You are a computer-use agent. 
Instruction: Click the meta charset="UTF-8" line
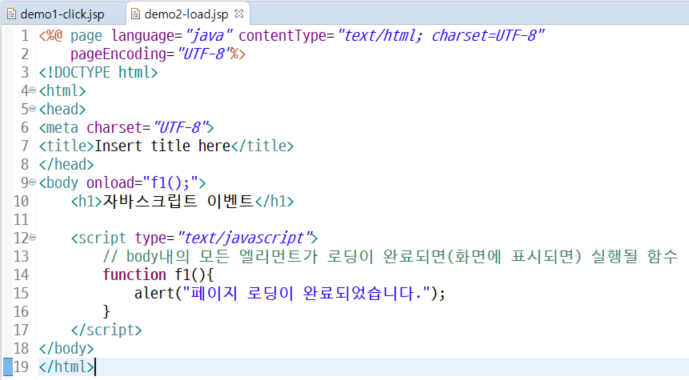[x=126, y=127]
